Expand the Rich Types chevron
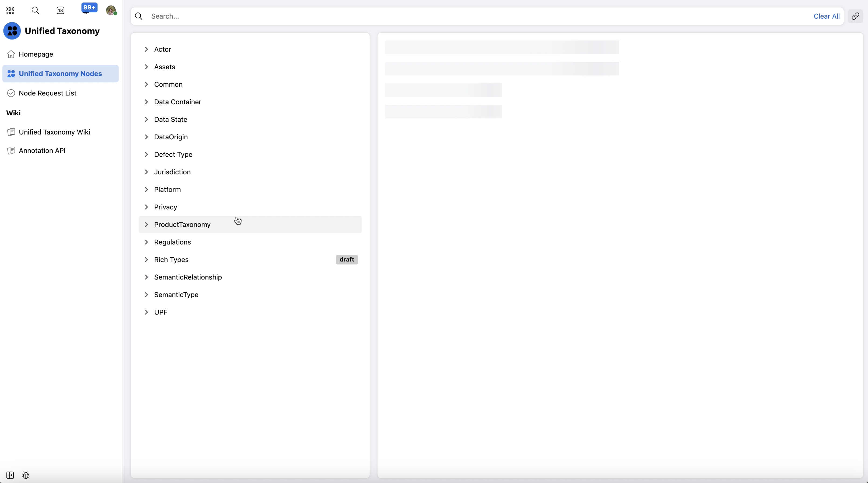 (x=146, y=260)
